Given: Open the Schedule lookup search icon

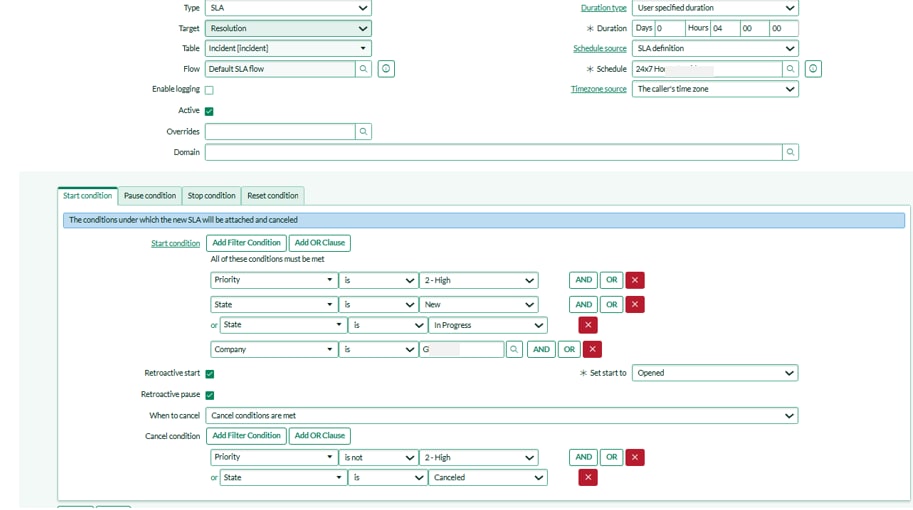Looking at the screenshot, I should tap(790, 69).
